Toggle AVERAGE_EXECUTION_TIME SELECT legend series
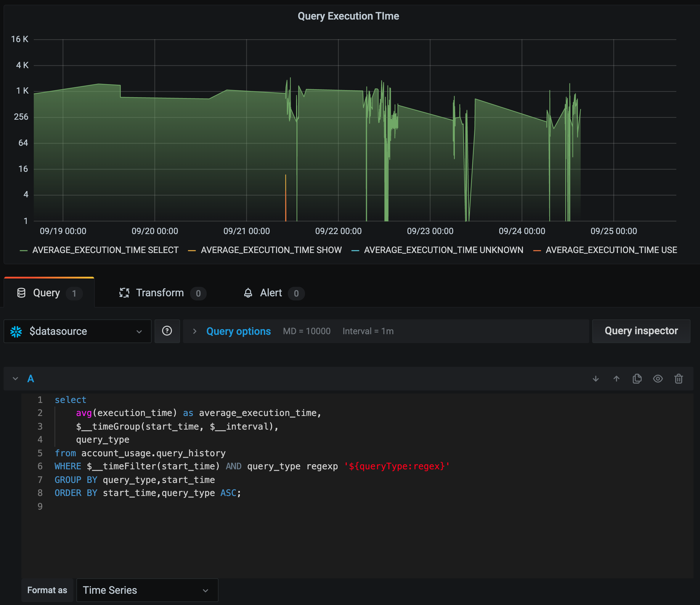Viewport: 700px width, 605px height. tap(105, 250)
